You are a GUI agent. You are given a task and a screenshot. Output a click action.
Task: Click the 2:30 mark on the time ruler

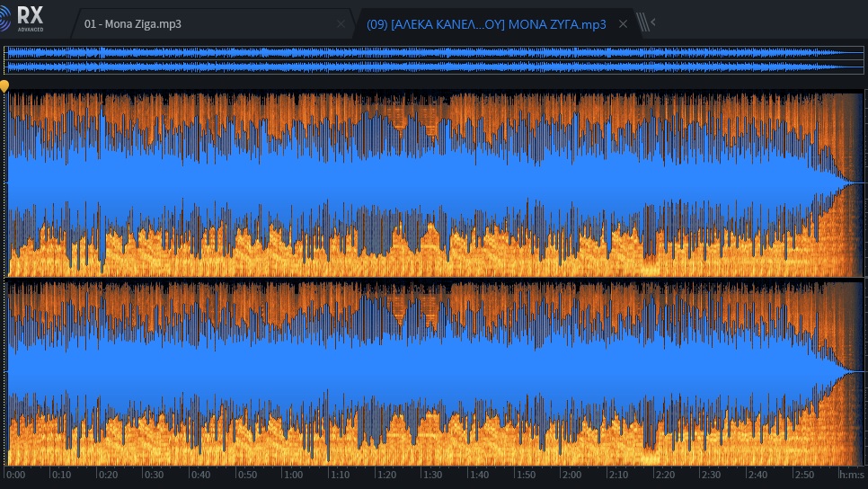(711, 475)
